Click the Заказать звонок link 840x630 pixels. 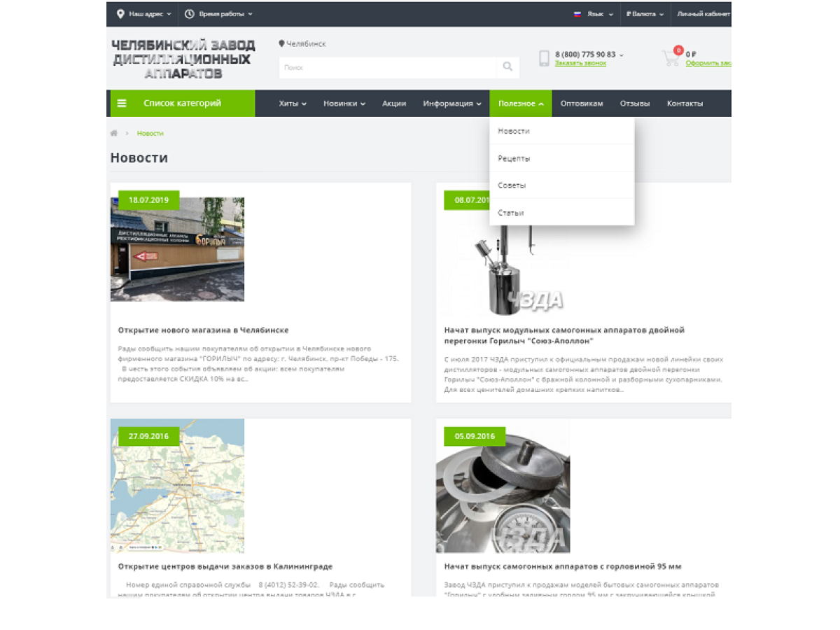click(x=580, y=63)
